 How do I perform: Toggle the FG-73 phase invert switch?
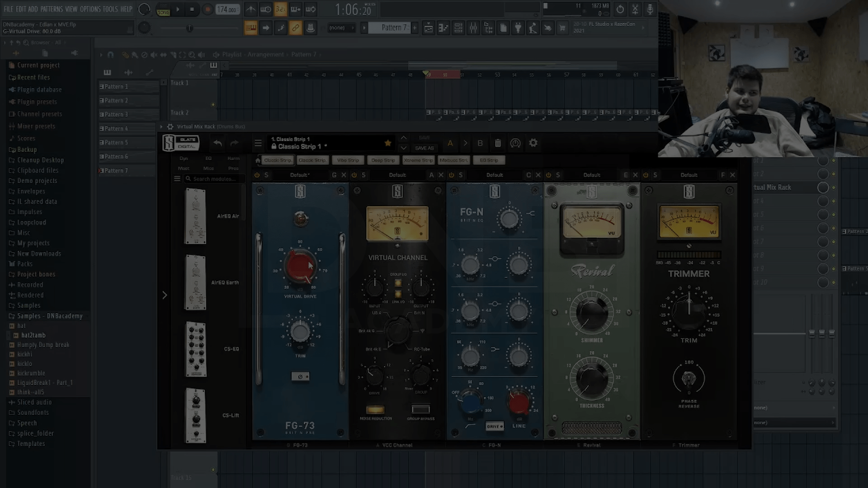(x=300, y=376)
